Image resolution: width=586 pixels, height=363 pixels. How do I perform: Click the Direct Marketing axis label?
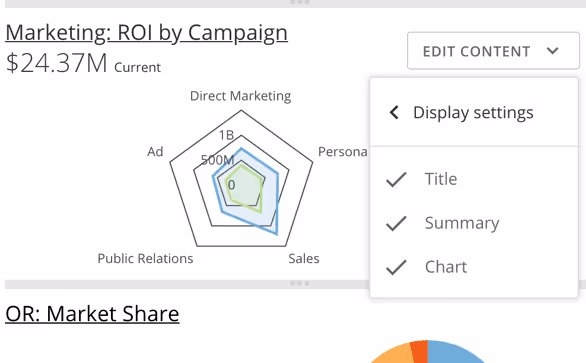coord(240,96)
